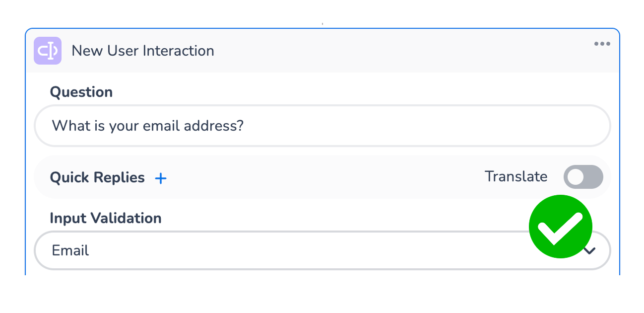Click the purple user interaction block icon
Viewport: 644px width, 313px height.
click(48, 51)
